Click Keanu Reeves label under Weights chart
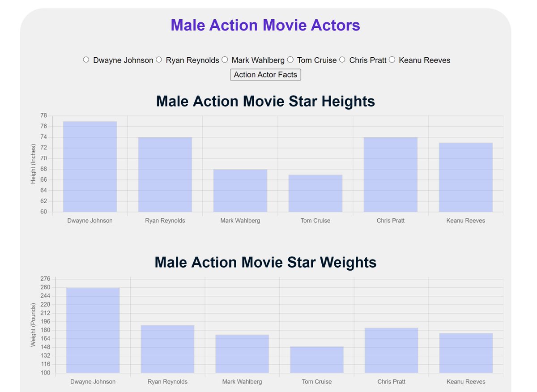 tap(466, 382)
